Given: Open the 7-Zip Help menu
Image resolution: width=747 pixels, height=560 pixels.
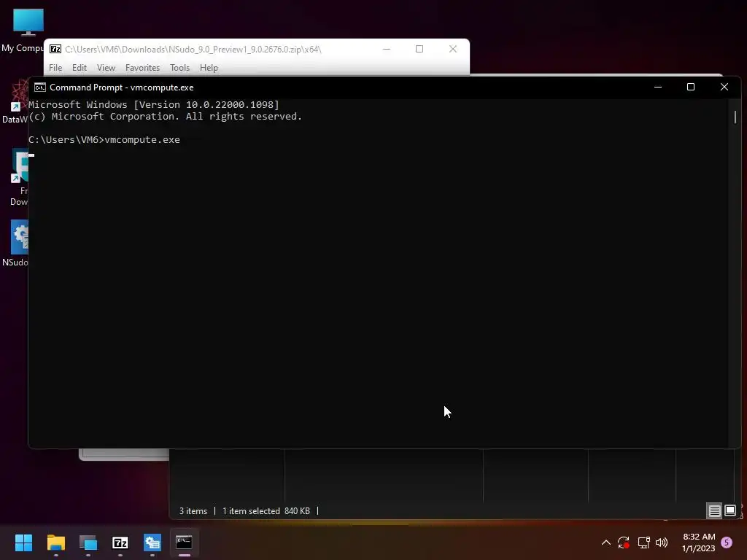Looking at the screenshot, I should 209,68.
